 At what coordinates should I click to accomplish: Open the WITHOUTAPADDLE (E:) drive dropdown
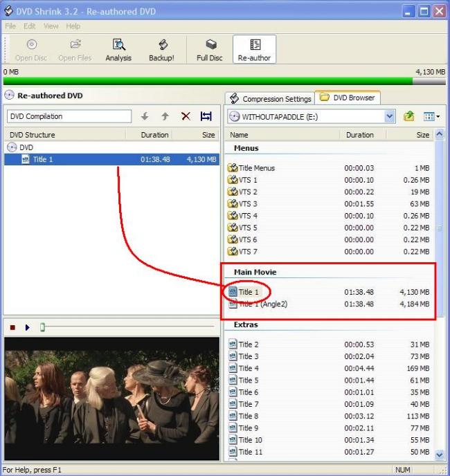click(390, 116)
